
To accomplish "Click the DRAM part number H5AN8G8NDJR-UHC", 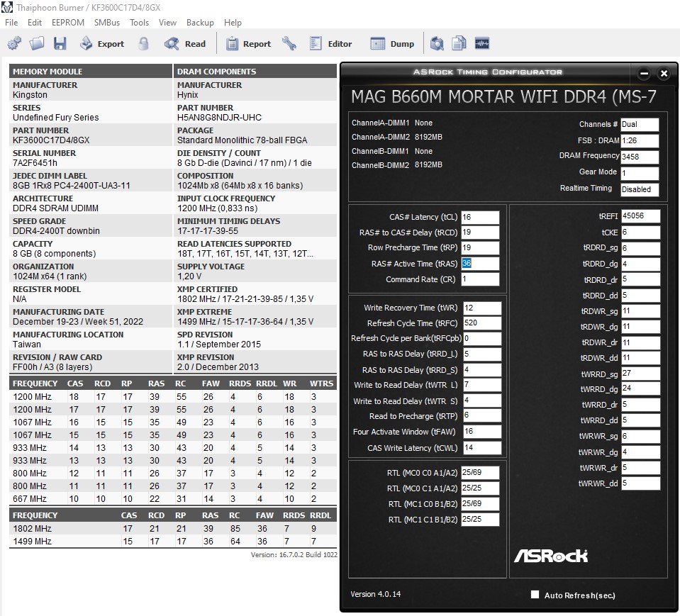I will pos(219,118).
